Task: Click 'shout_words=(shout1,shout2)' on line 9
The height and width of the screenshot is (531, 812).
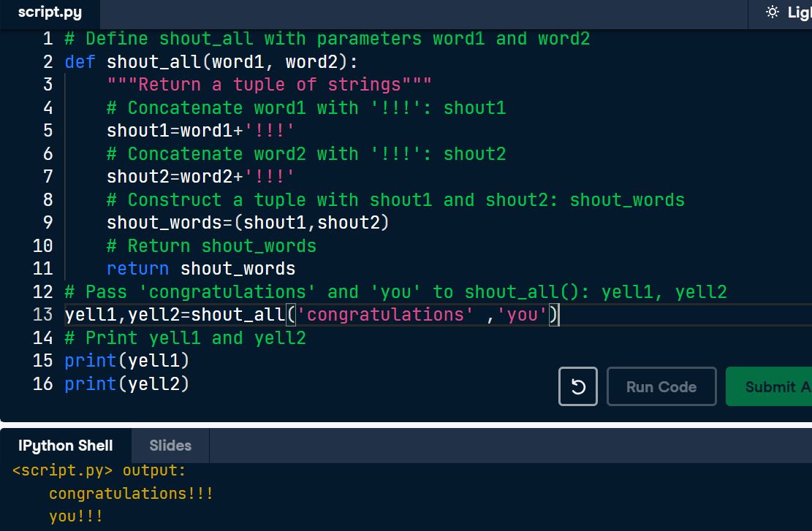Action: (248, 223)
